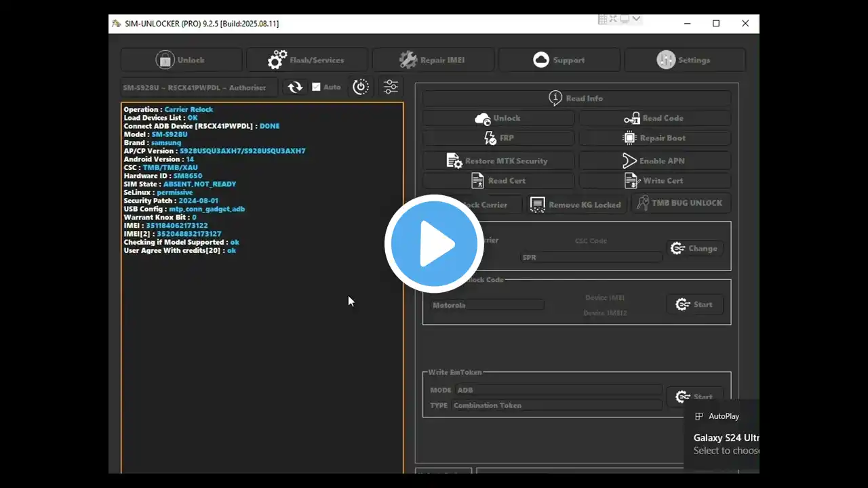Click Enable APN button
This screenshot has height=488, width=868.
pos(654,161)
